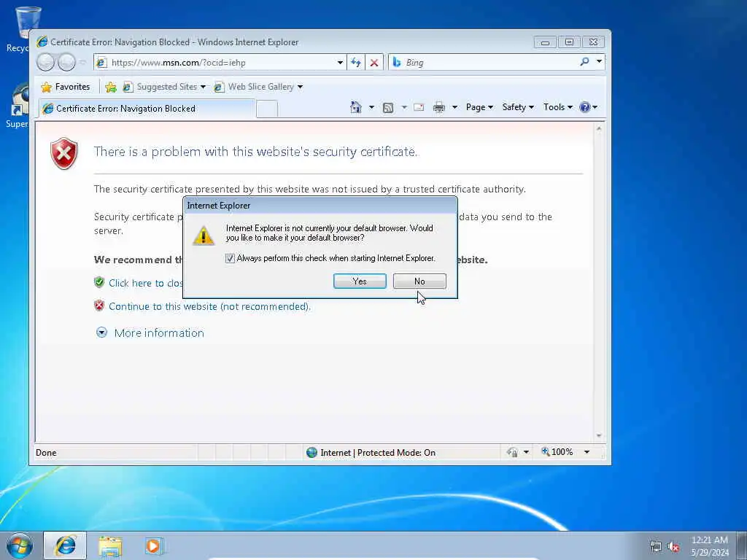The width and height of the screenshot is (747, 560).
Task: Select the Certificate Error: Navigation Blocked tab
Action: tap(147, 109)
